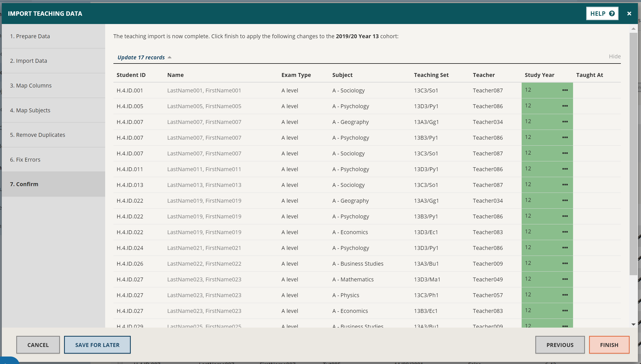Click the Taught At column header
Screen dimensions: 641x364
590,75
